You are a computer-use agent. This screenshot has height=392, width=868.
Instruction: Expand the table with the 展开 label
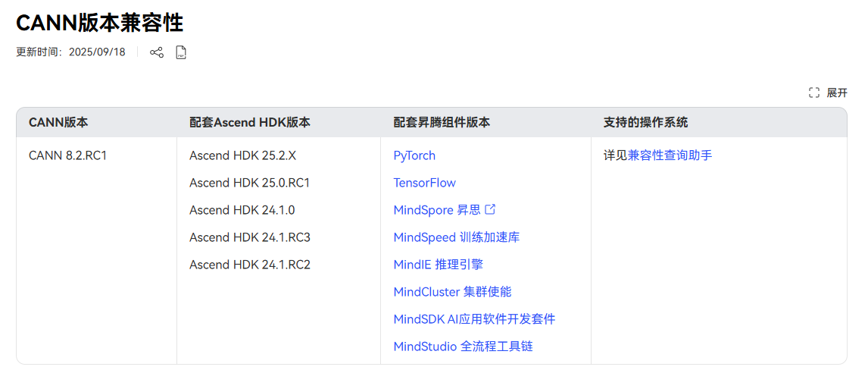pos(837,93)
